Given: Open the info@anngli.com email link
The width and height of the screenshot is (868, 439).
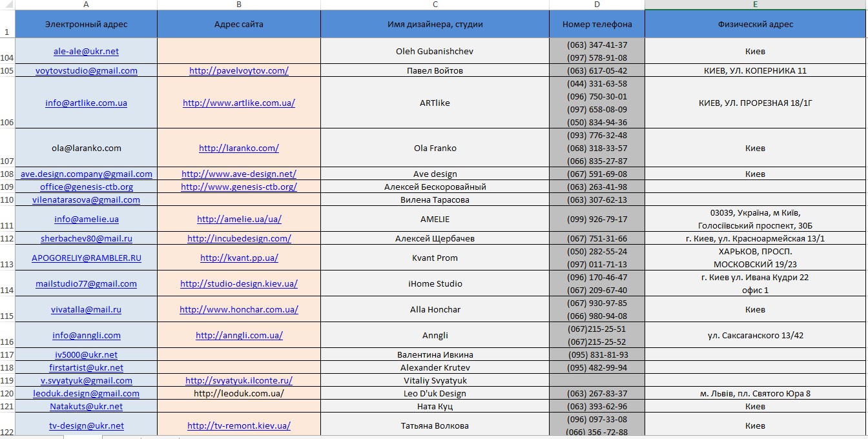Looking at the screenshot, I should pyautogui.click(x=86, y=336).
